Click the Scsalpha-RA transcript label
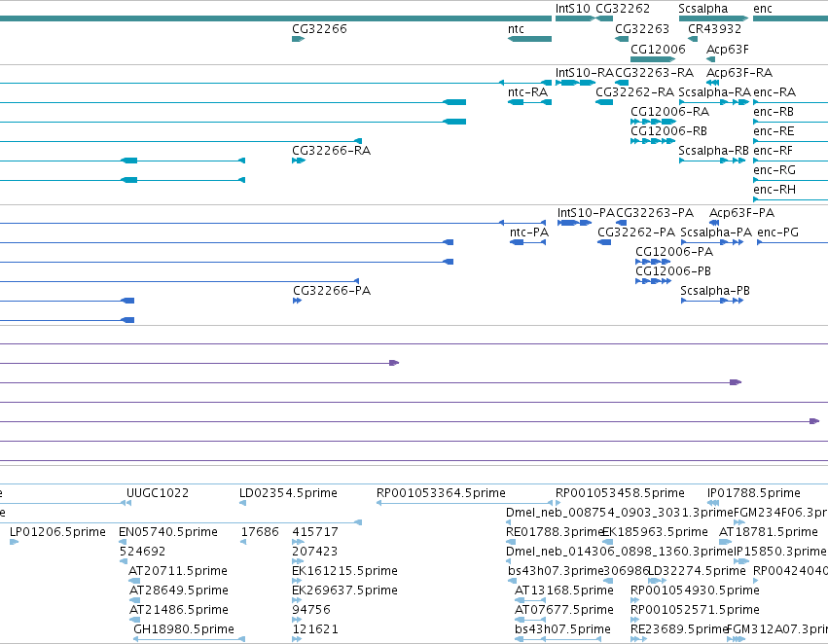Image resolution: width=828 pixels, height=644 pixels. click(714, 92)
